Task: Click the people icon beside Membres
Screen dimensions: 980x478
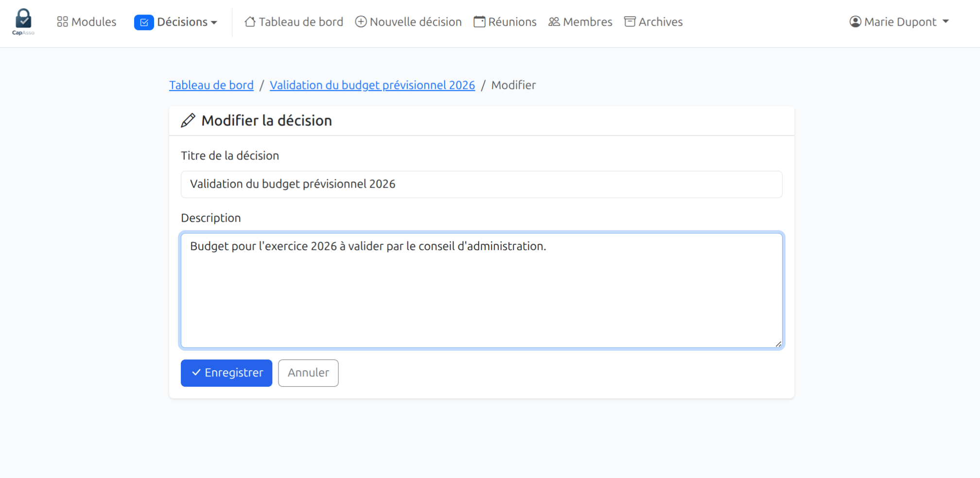Action: click(554, 22)
